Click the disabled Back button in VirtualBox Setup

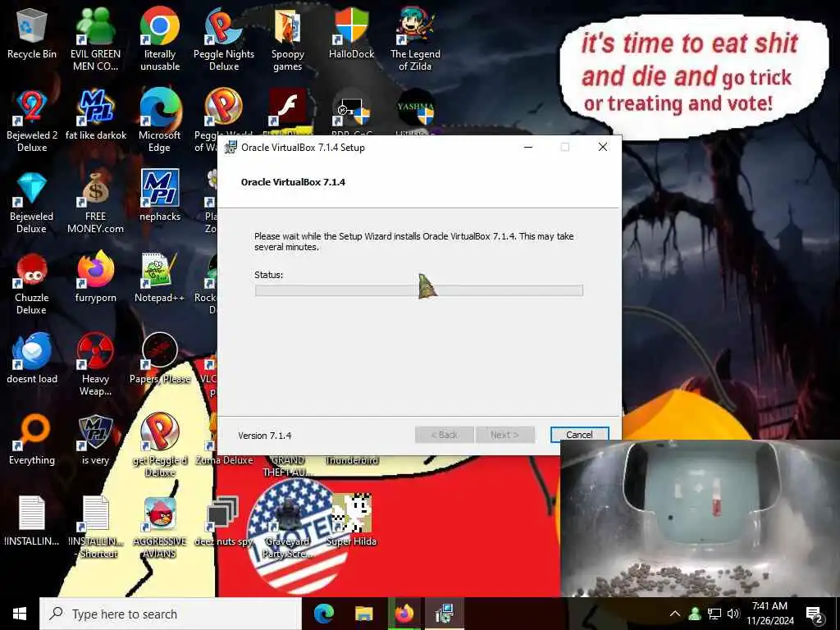click(x=444, y=435)
